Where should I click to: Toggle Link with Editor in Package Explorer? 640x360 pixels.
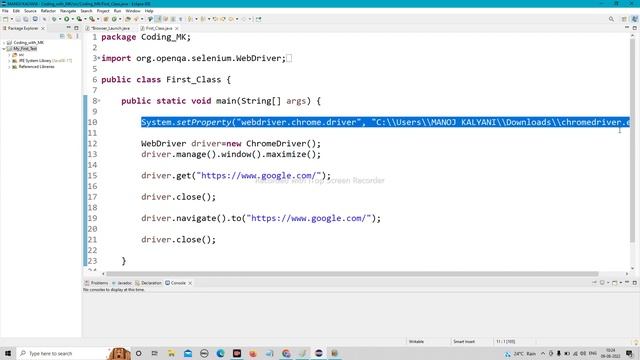point(69,36)
